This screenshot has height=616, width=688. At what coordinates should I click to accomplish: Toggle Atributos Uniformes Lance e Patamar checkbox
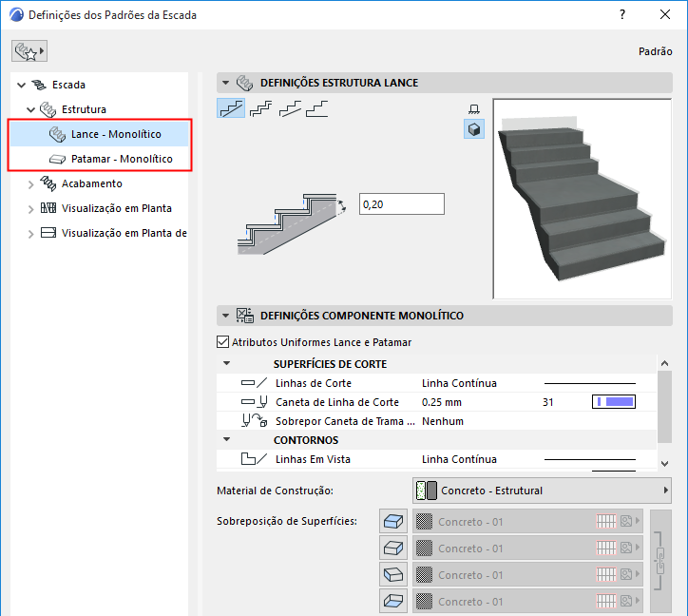[x=223, y=342]
